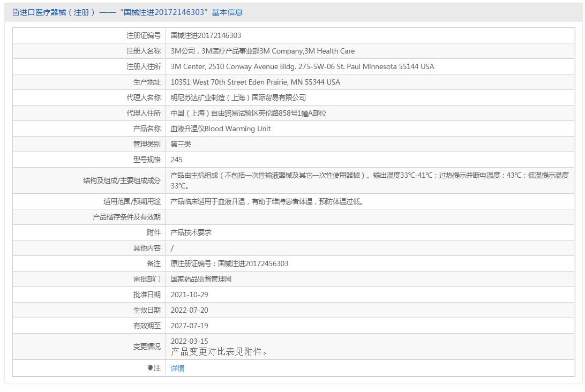Click the 型号规格 label

pos(147,160)
